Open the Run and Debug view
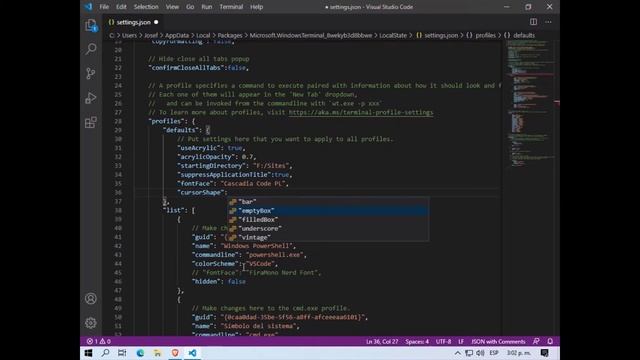 tap(91, 98)
